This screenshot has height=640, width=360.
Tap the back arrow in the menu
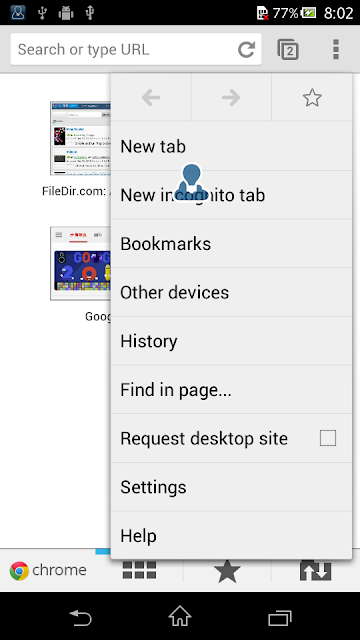(x=151, y=98)
